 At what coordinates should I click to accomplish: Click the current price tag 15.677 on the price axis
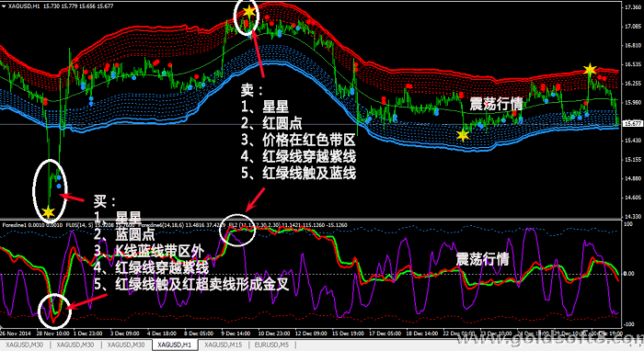tap(632, 123)
